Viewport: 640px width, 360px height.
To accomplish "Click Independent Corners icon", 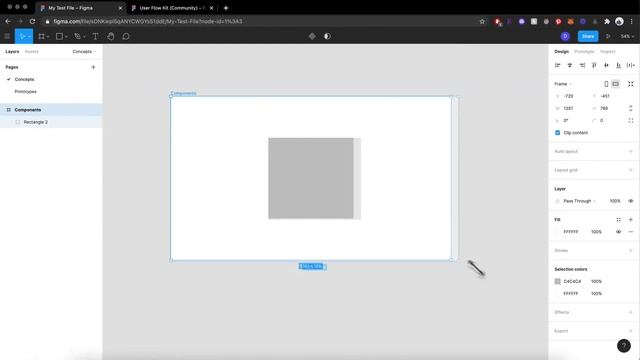I will [x=631, y=120].
